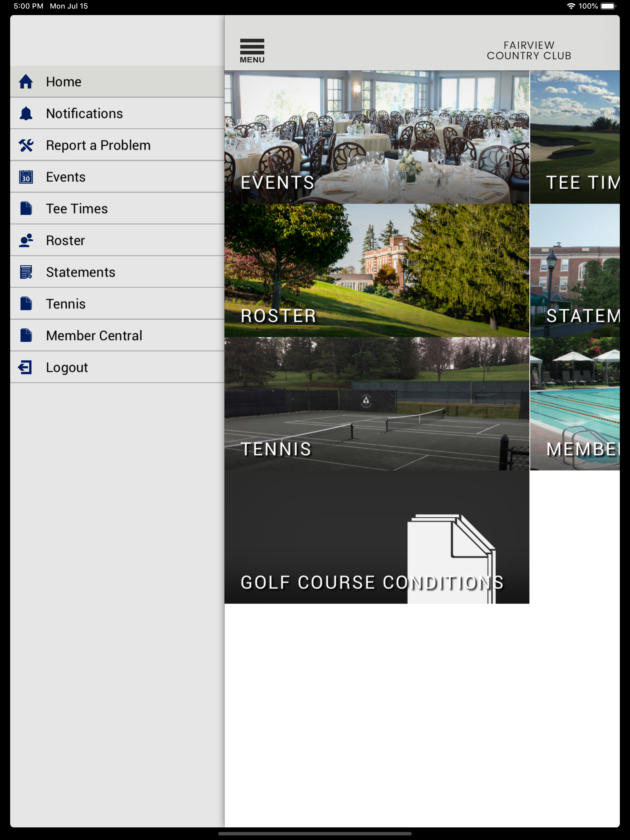Check the battery status icon
The height and width of the screenshot is (840, 630).
tap(608, 6)
